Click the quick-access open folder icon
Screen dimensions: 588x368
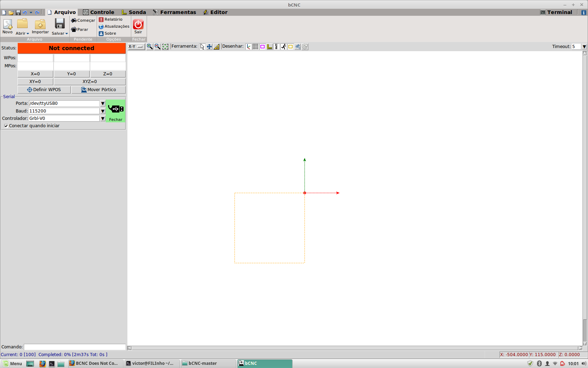point(11,13)
